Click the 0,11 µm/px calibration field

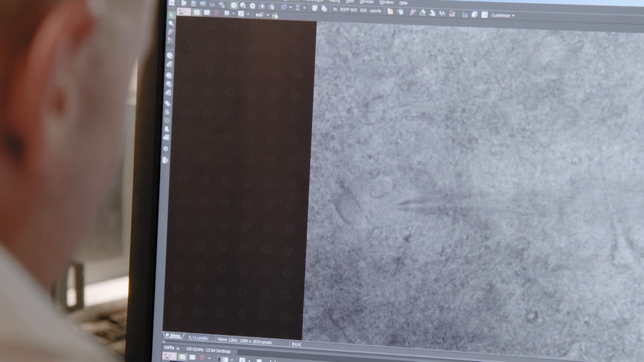tap(198, 338)
